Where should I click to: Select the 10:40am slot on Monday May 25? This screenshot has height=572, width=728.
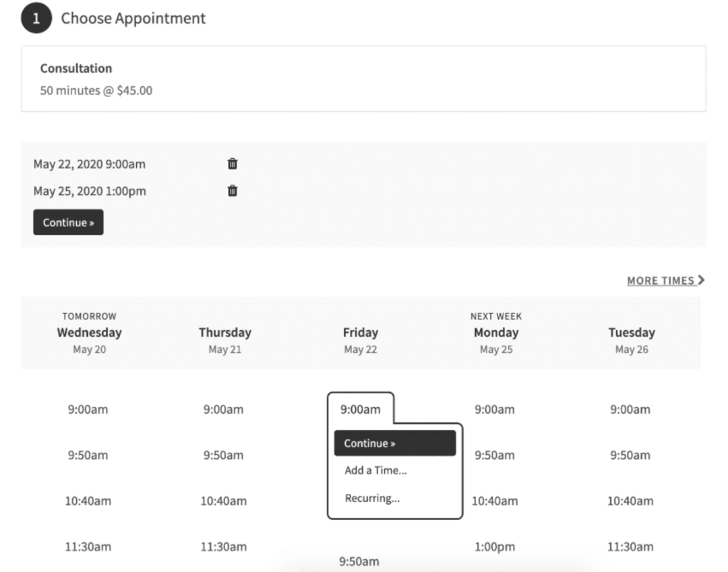point(496,501)
